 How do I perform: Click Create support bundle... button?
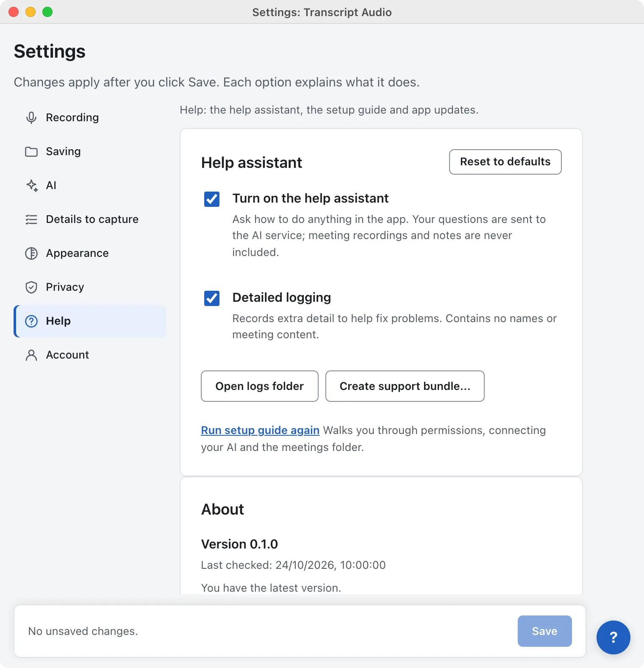[405, 386]
